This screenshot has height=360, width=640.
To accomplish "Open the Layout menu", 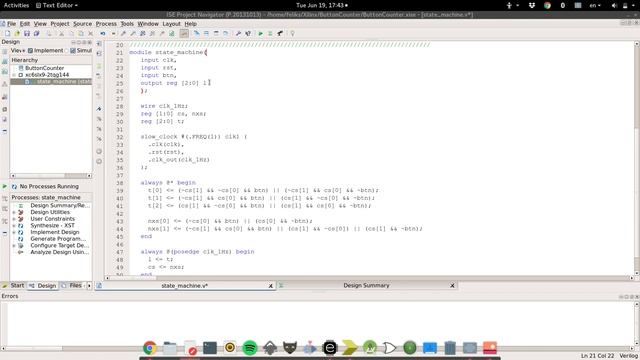I will pyautogui.click(x=171, y=24).
